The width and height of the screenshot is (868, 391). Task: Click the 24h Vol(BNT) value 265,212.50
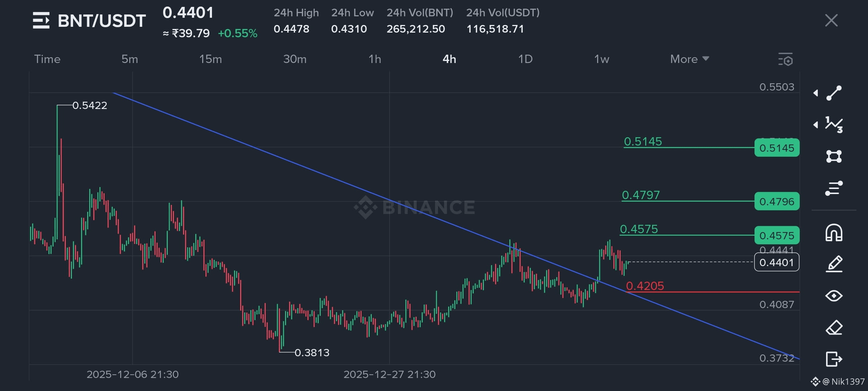click(x=416, y=29)
